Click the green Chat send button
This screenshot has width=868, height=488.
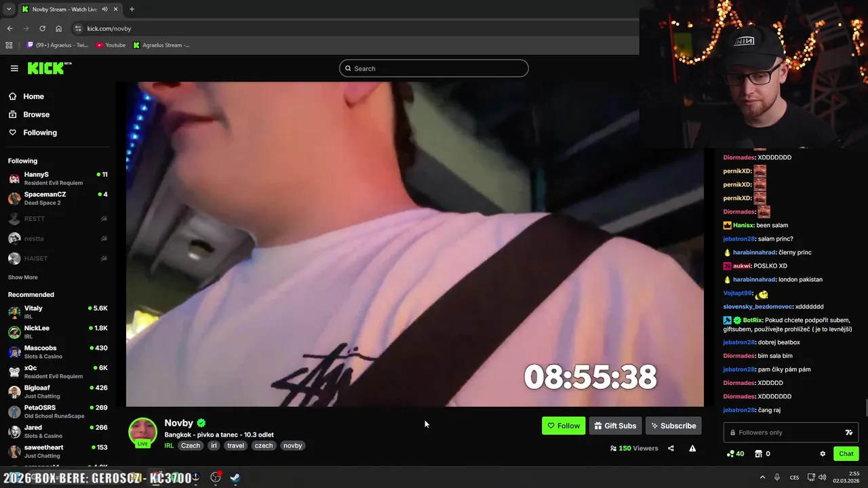[846, 453]
